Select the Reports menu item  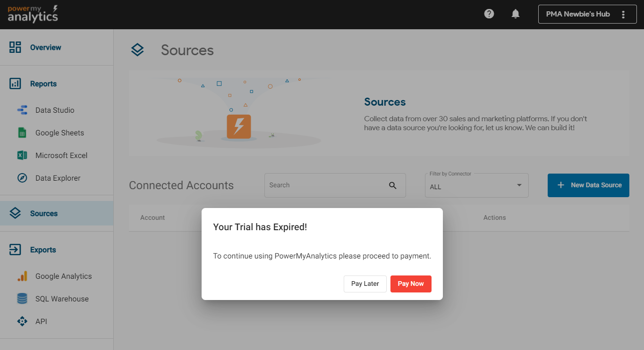(43, 84)
